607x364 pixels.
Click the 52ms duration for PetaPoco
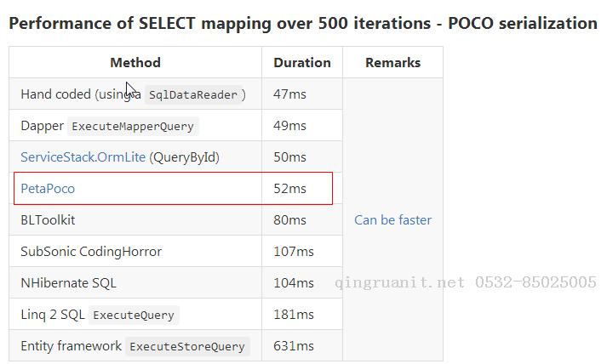coord(289,189)
